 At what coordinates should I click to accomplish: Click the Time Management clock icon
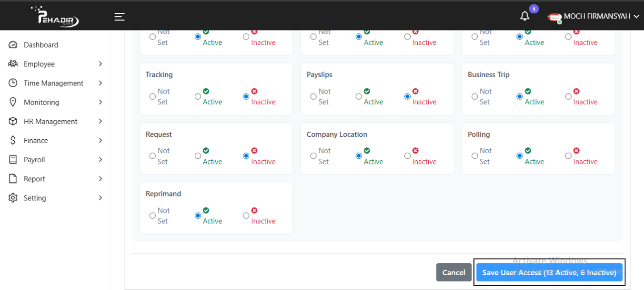[13, 83]
